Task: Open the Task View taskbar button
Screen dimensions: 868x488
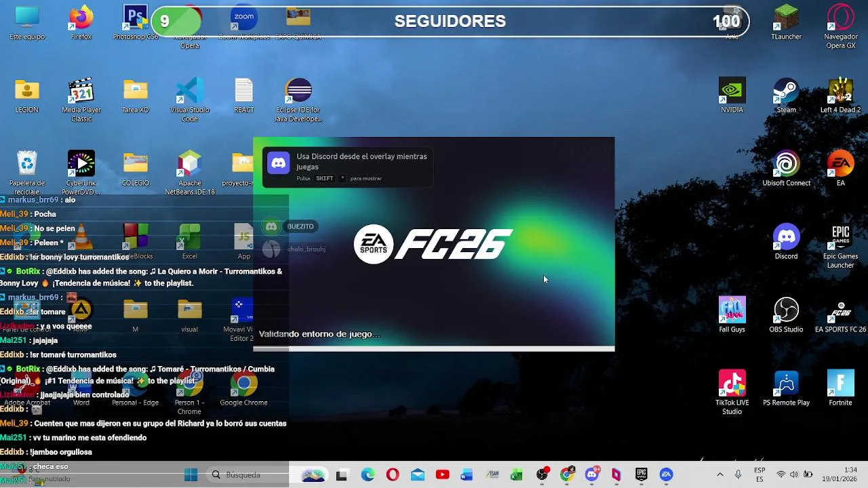Action: click(x=342, y=475)
